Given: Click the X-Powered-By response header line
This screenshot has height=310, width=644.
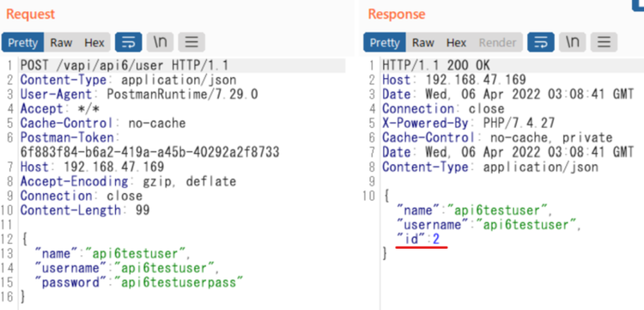Looking at the screenshot, I should (469, 123).
